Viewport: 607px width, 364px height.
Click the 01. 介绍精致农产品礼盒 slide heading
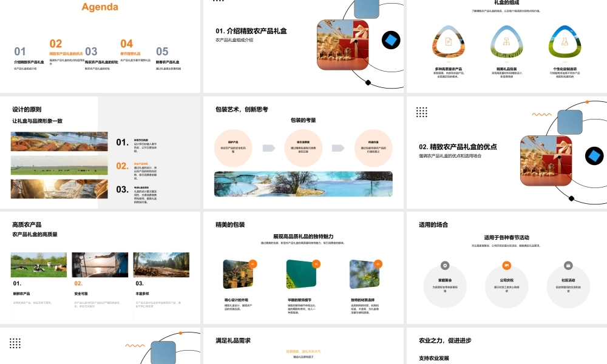tap(251, 31)
